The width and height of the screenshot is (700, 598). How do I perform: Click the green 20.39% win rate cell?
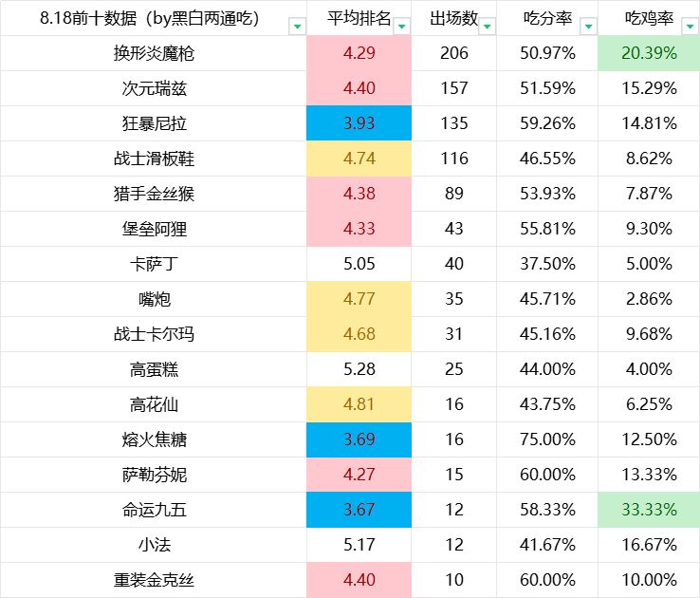click(649, 53)
